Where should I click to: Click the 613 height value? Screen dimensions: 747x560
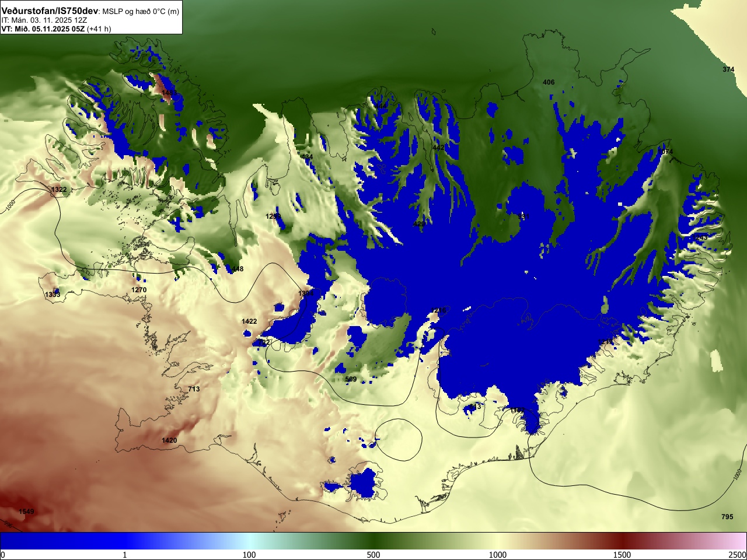pyautogui.click(x=475, y=407)
